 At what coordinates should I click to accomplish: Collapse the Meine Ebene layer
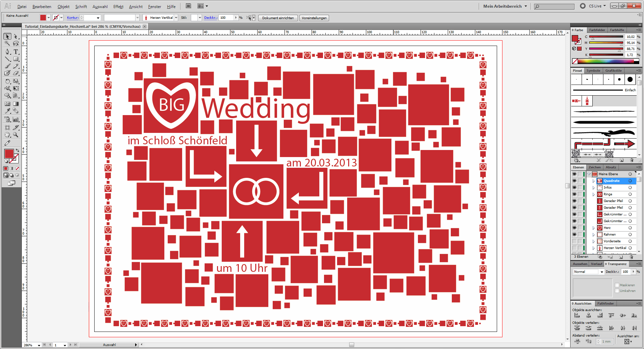click(x=589, y=174)
